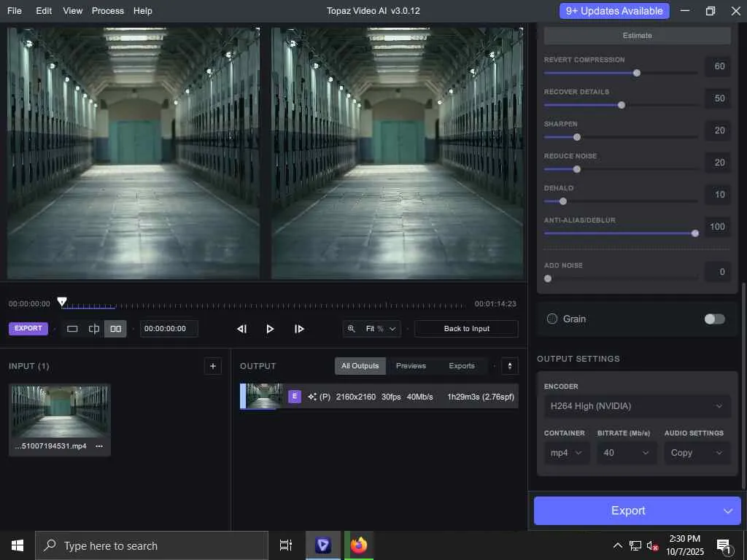747x560 pixels.
Task: Select the side-by-side view icon
Action: [x=115, y=329]
